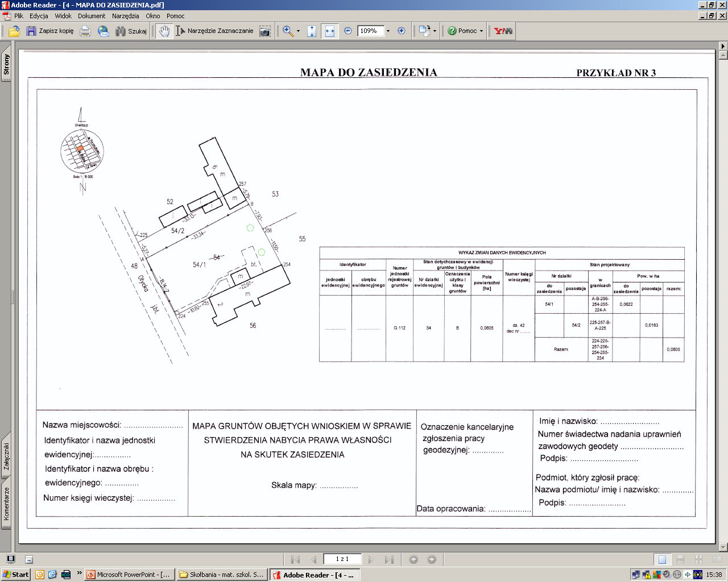Open the Załączniki side panel tab

6,456
